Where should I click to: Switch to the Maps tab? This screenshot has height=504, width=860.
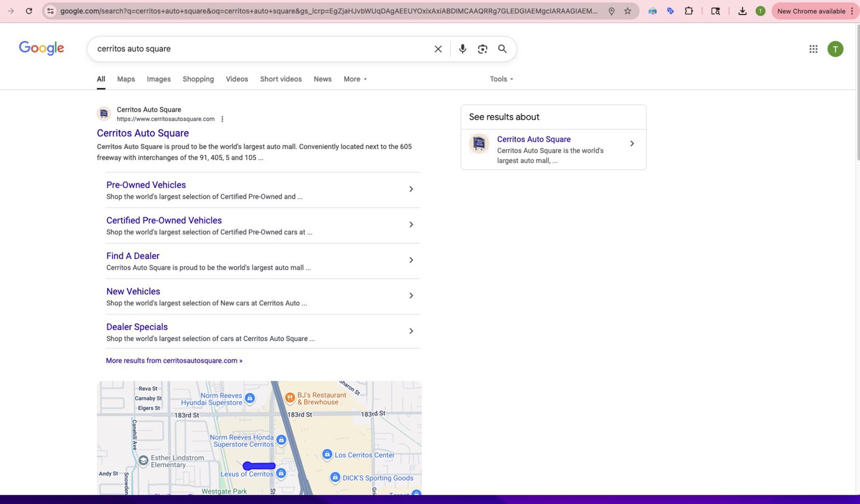[x=126, y=79]
